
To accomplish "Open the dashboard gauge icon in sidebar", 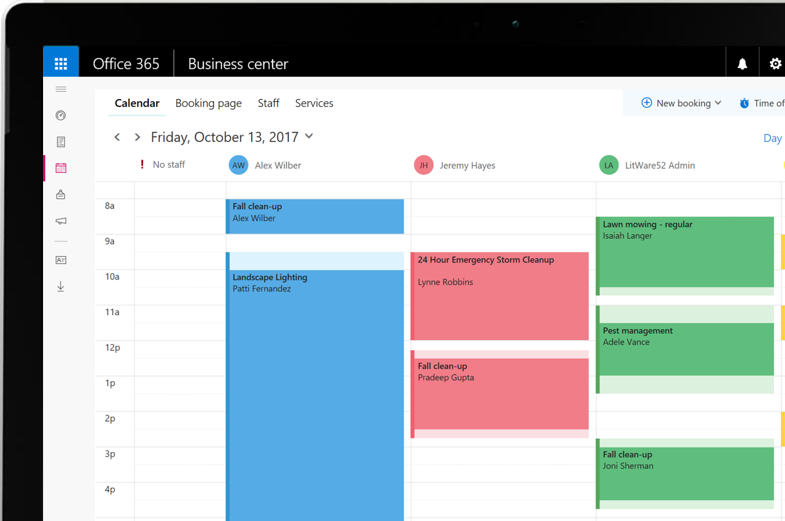I will [61, 116].
